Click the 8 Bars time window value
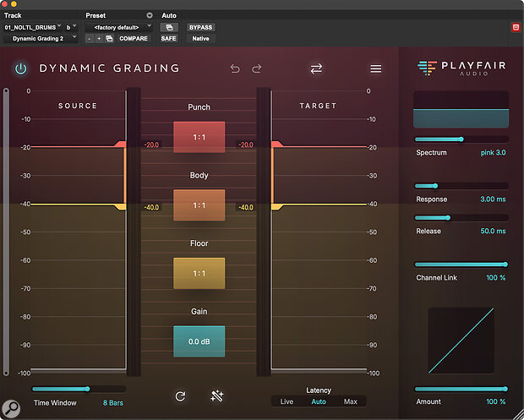 coord(113,403)
